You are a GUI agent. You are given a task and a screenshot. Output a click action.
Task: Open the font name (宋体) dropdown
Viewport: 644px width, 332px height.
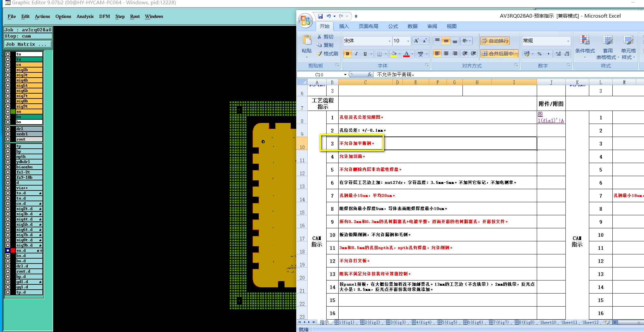pyautogui.click(x=389, y=41)
